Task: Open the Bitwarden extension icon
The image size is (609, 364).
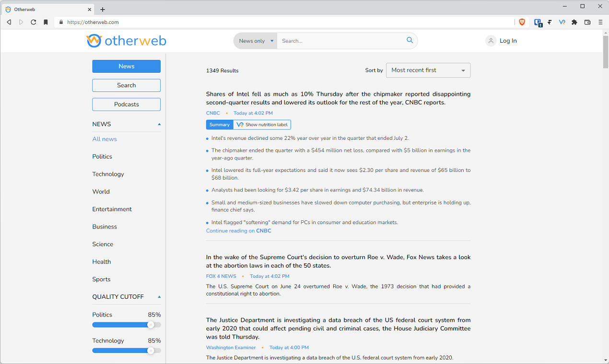Action: 538,22
